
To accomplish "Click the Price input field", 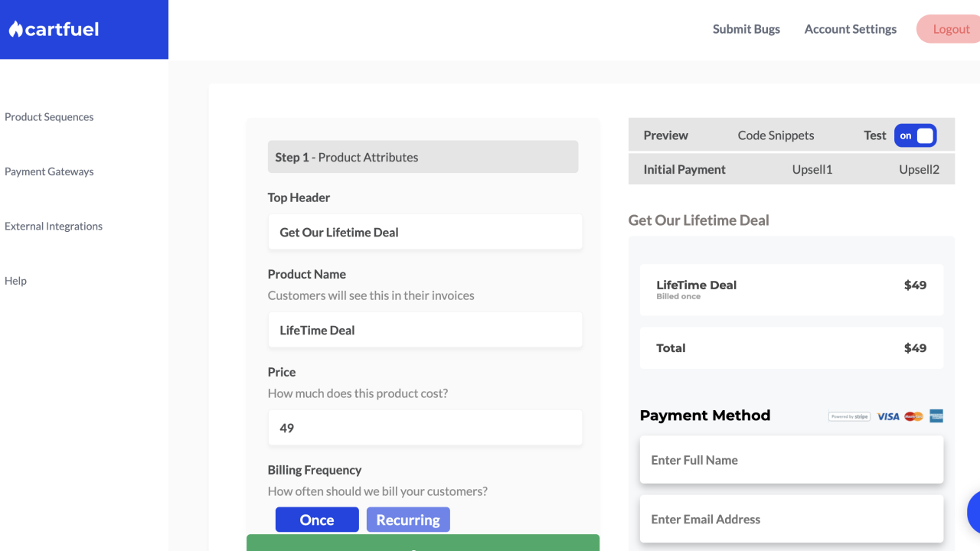I will tap(425, 428).
